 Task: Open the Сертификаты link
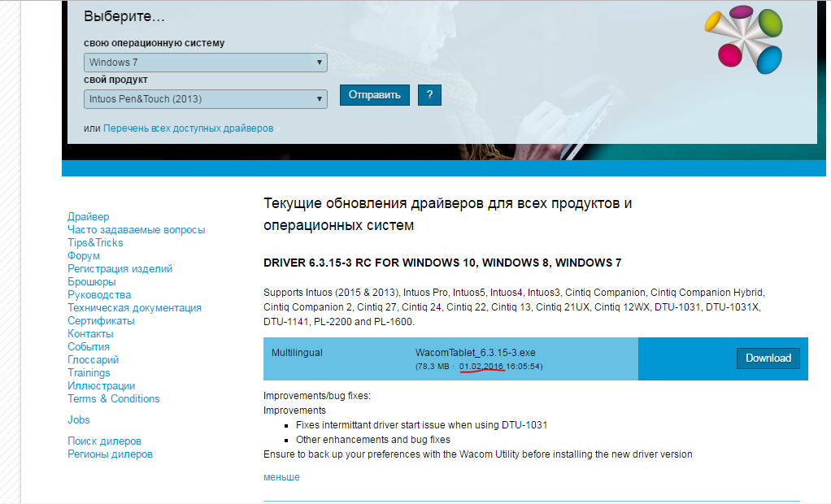[101, 320]
